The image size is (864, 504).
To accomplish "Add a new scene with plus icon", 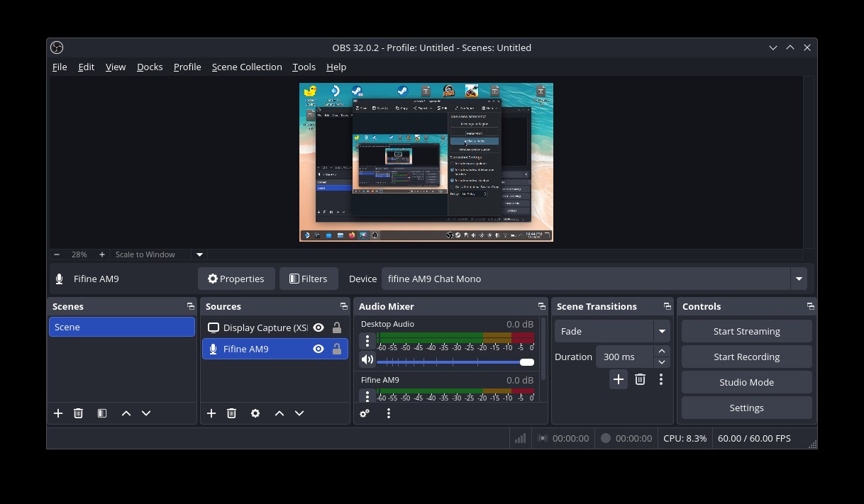I will pos(58,413).
